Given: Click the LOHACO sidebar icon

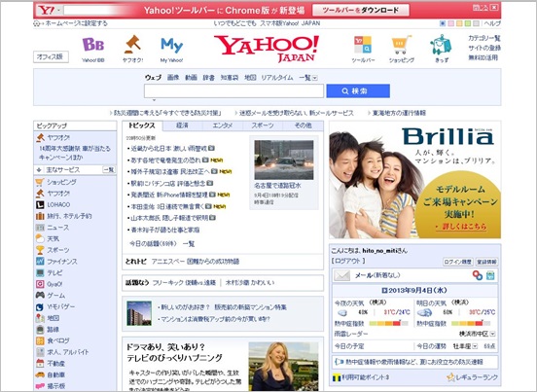Looking at the screenshot, I should (x=40, y=204).
